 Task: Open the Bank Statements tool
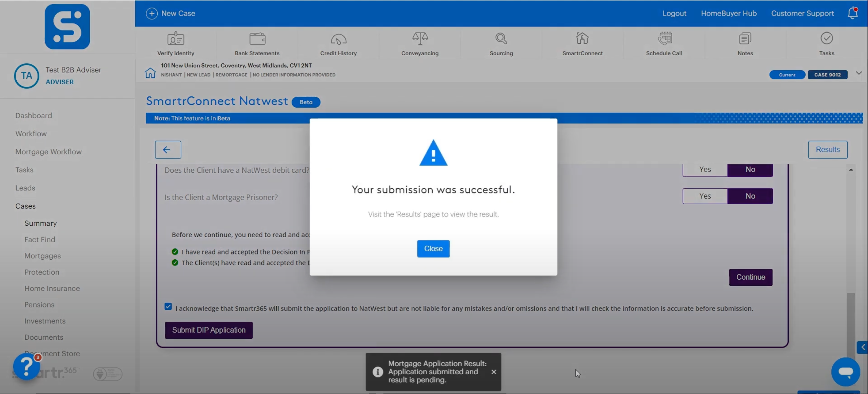(257, 44)
